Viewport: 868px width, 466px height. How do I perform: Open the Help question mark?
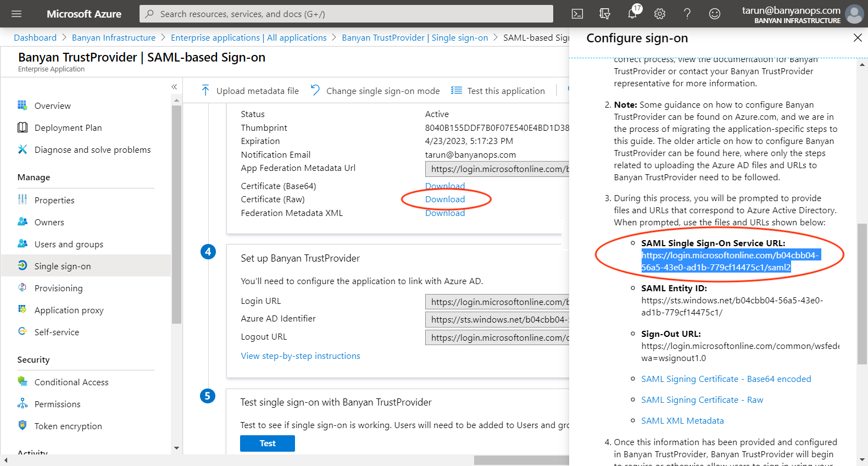(x=687, y=14)
